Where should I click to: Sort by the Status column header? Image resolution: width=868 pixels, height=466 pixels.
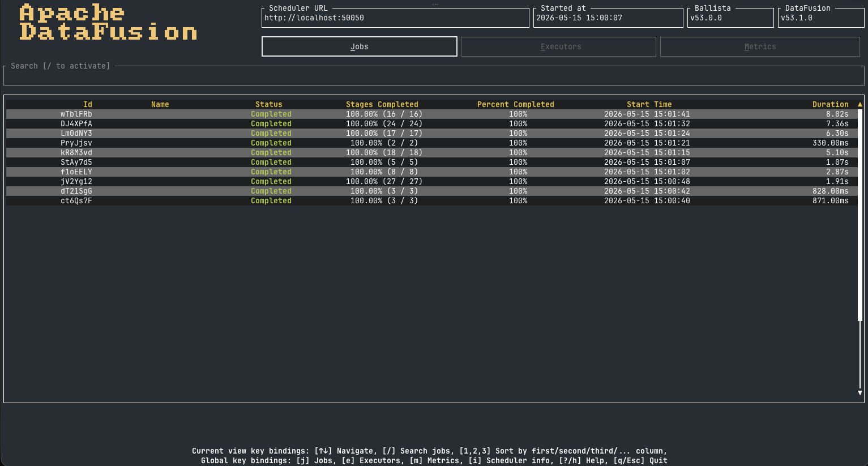click(269, 104)
